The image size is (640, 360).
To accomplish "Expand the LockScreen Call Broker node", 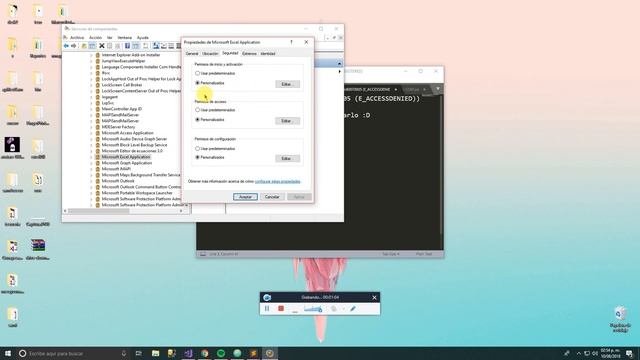I will point(91,85).
